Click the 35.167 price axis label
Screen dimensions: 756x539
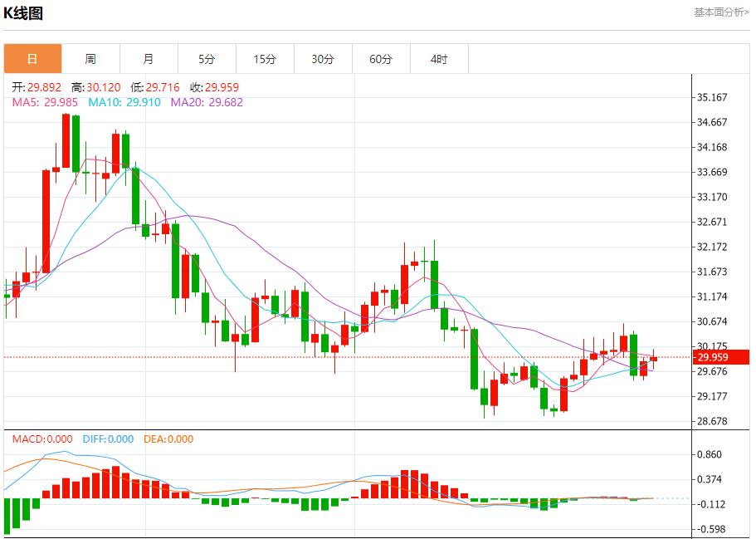click(x=712, y=97)
